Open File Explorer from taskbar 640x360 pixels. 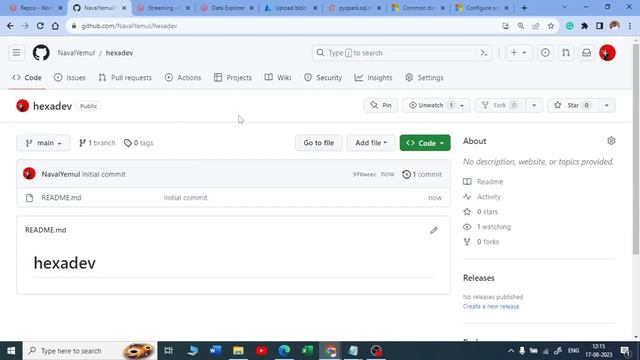point(238,351)
